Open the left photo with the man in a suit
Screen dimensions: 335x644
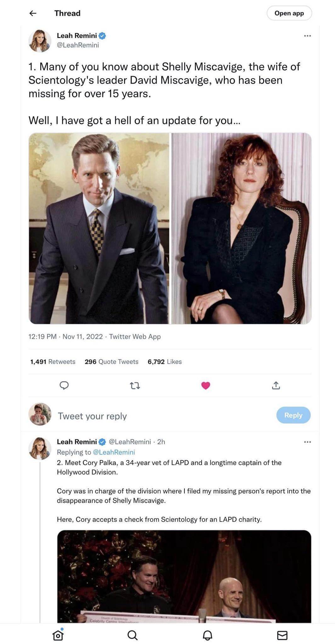99,228
